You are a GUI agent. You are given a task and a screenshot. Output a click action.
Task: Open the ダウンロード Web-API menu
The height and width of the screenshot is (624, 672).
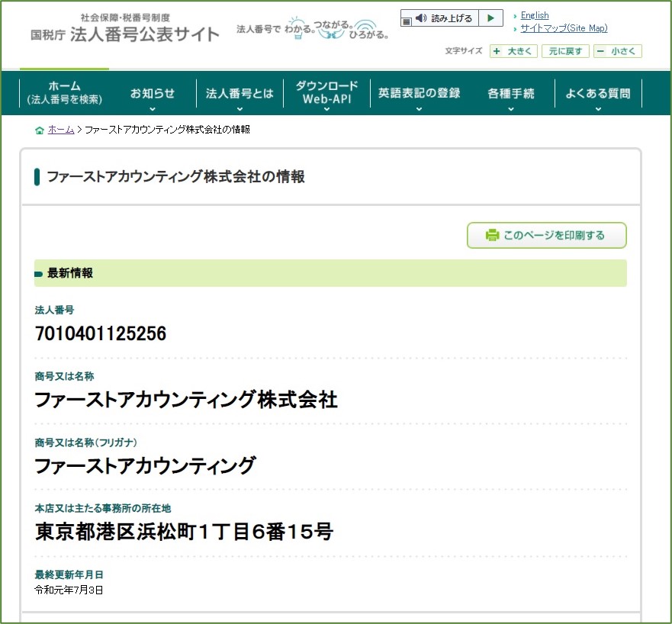tap(326, 92)
